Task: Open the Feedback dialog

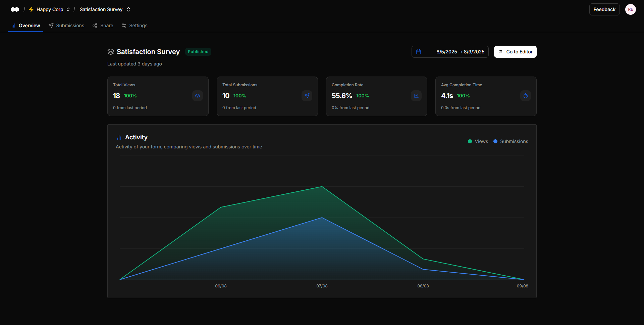Action: tap(604, 9)
